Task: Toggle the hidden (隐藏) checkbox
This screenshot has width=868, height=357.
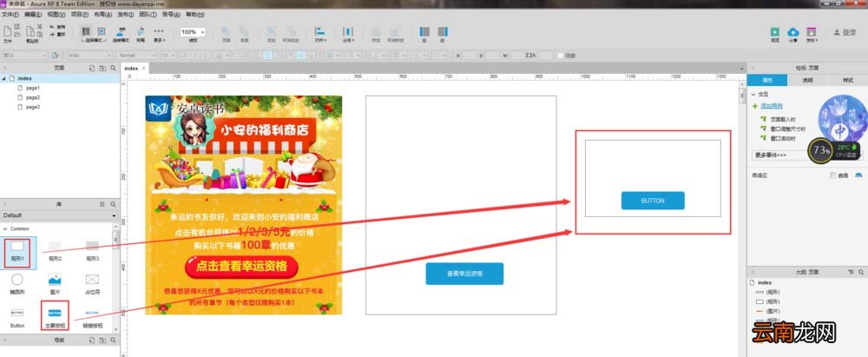Action: (x=560, y=56)
